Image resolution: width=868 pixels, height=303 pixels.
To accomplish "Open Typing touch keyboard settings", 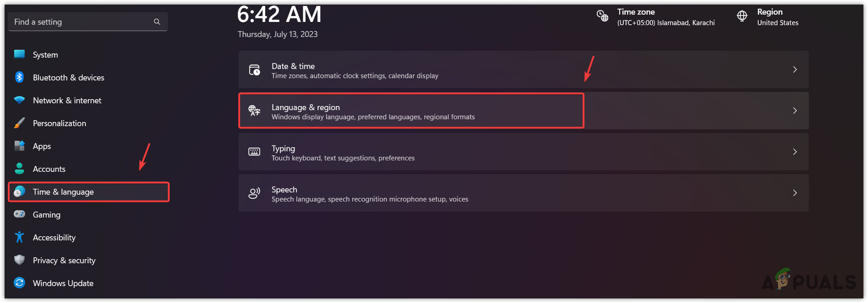I will click(343, 153).
